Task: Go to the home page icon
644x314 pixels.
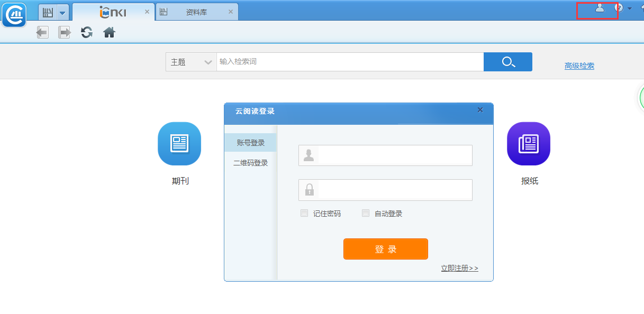Action: (109, 33)
